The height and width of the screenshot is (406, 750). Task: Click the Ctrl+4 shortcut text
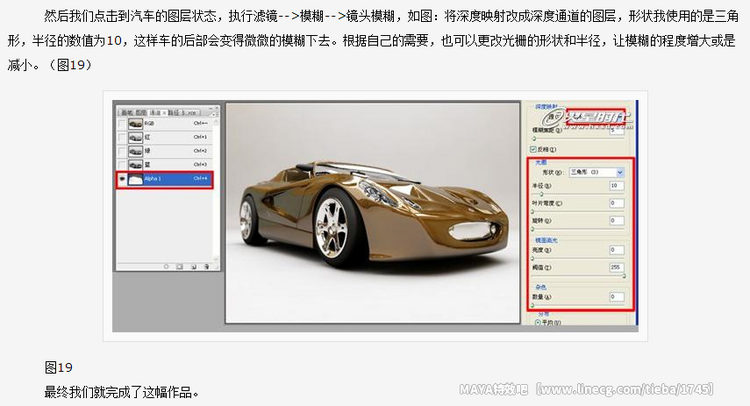pyautogui.click(x=200, y=179)
